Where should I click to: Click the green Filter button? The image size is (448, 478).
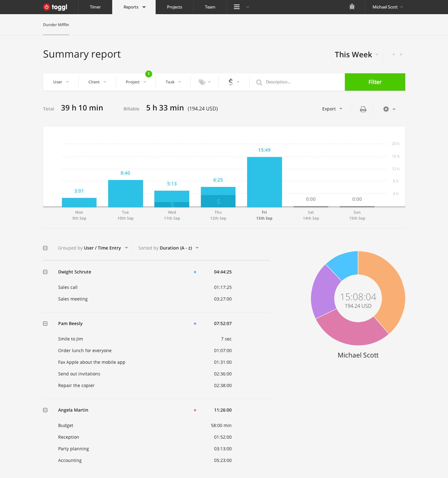click(x=375, y=82)
